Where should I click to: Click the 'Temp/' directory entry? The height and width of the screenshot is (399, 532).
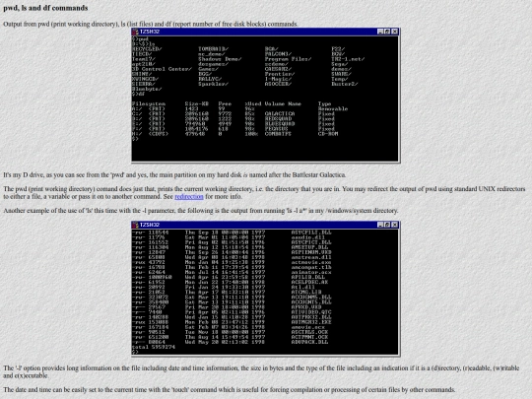[340, 79]
